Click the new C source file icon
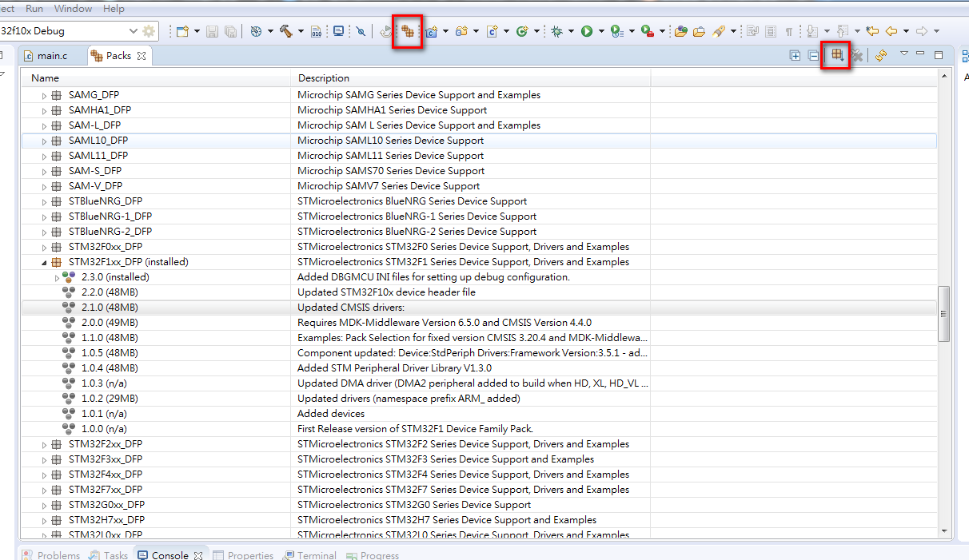The image size is (969, 560). coord(492,31)
